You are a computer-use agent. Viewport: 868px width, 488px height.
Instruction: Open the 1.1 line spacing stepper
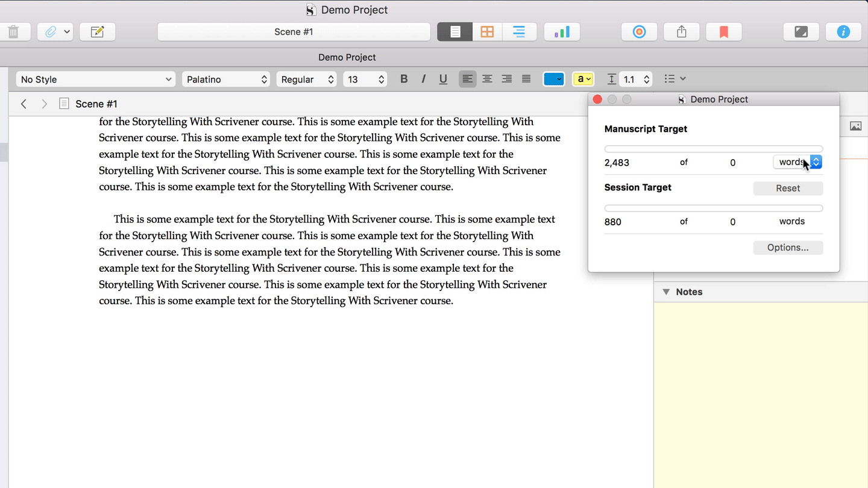646,80
